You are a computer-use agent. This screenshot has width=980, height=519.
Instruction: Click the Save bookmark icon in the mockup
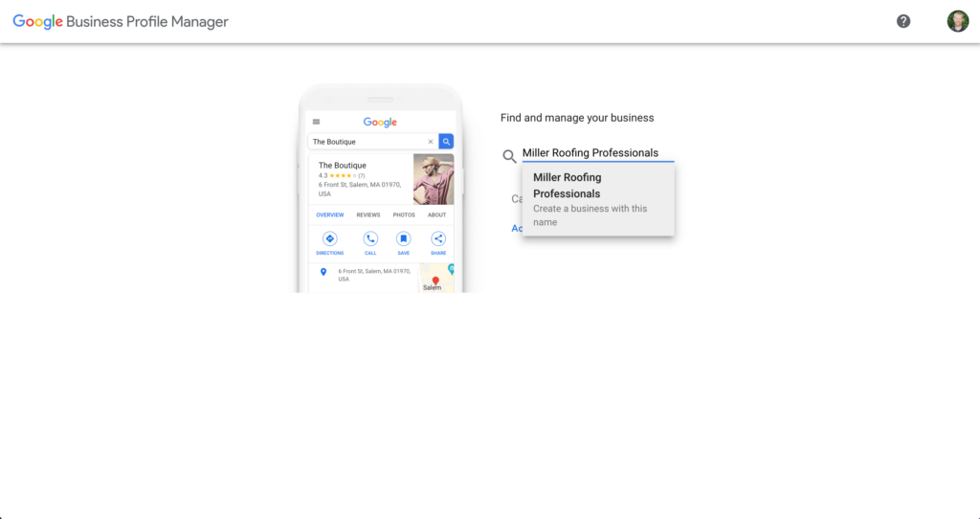[404, 238]
